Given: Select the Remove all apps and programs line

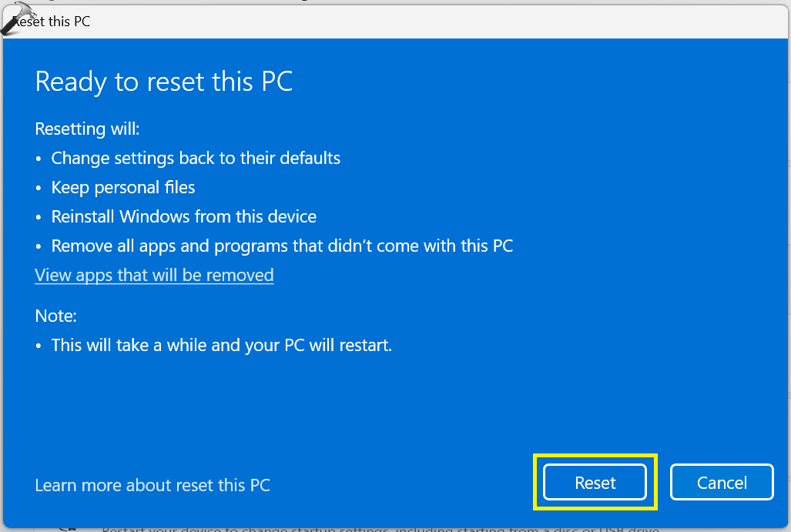Looking at the screenshot, I should (282, 246).
